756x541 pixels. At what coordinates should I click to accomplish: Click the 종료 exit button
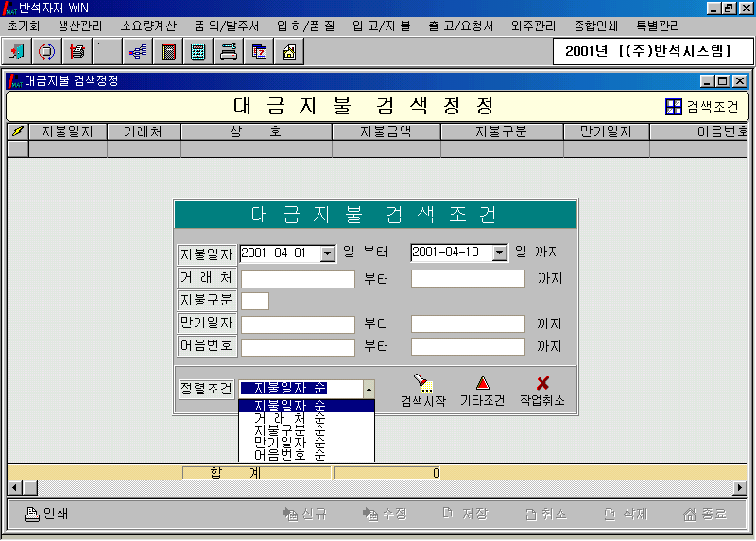705,514
